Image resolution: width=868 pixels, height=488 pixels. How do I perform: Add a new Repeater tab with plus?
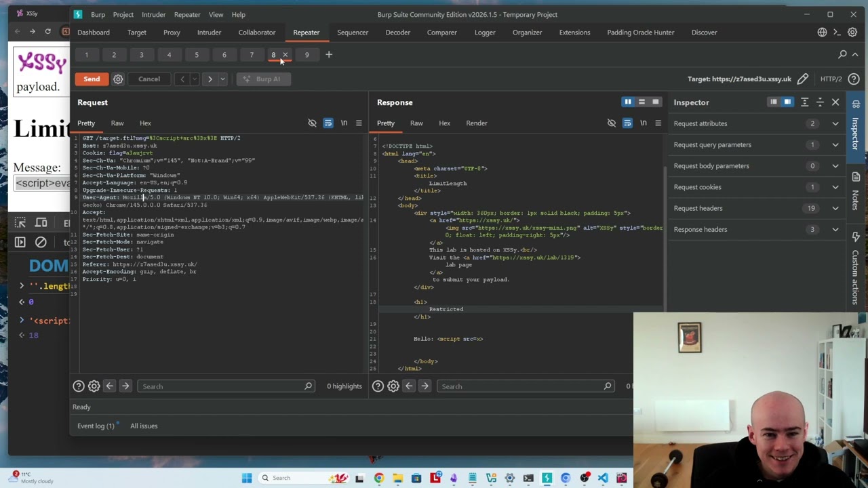coord(329,54)
